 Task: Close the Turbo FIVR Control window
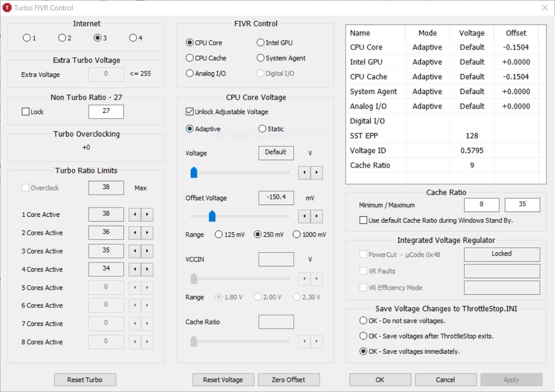coord(545,8)
